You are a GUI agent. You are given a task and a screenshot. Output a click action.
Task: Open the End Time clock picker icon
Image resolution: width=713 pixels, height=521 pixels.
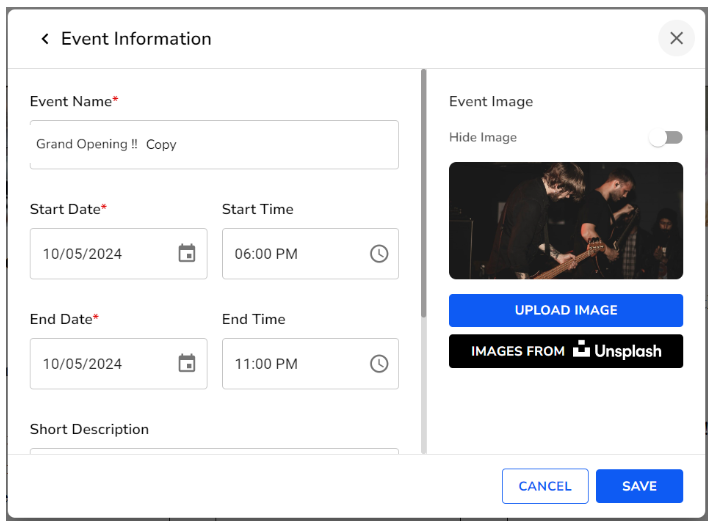click(x=379, y=363)
